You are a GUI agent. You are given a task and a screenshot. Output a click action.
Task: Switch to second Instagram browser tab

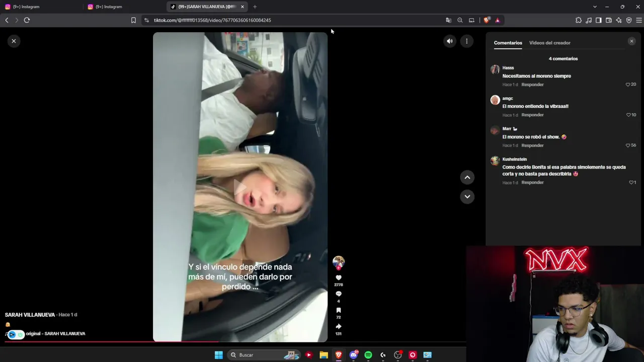pos(124,7)
